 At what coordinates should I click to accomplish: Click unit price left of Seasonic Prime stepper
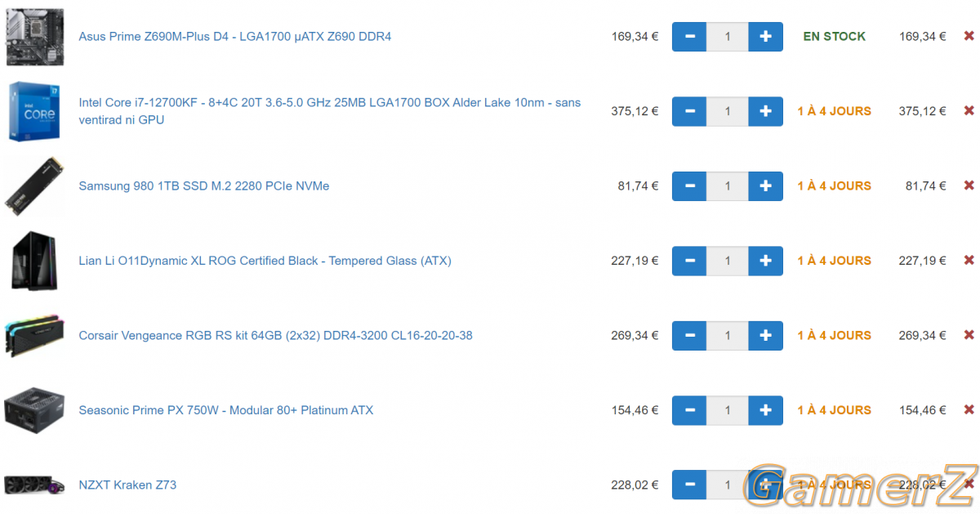pyautogui.click(x=635, y=410)
